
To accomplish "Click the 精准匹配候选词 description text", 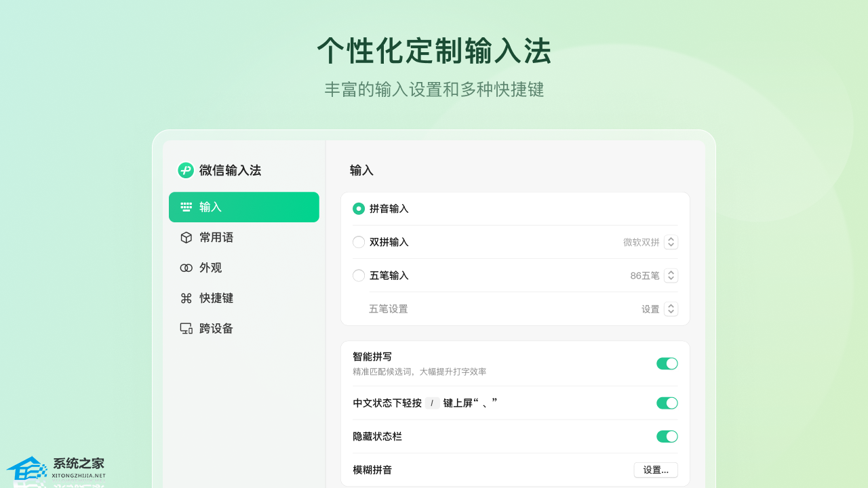I will tap(420, 371).
